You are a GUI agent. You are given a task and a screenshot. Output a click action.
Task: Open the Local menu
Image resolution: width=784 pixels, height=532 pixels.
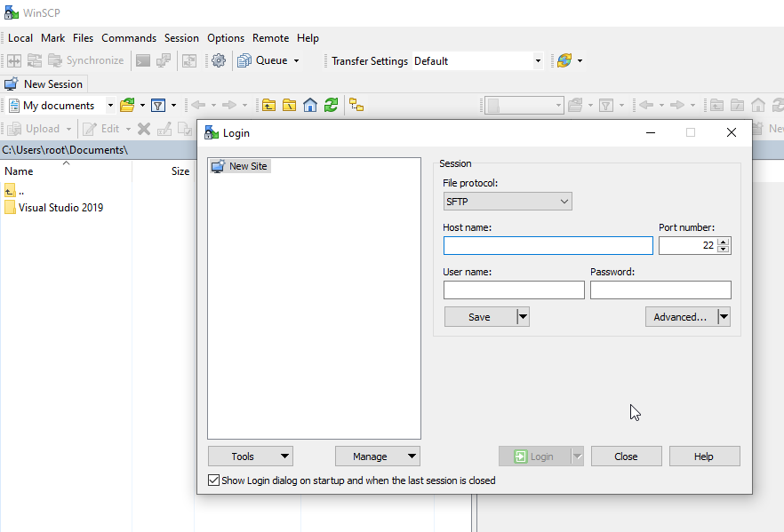point(20,38)
